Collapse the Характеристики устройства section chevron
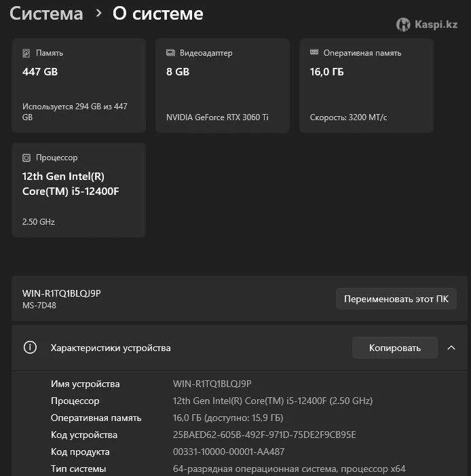The image size is (471, 476). 451,348
